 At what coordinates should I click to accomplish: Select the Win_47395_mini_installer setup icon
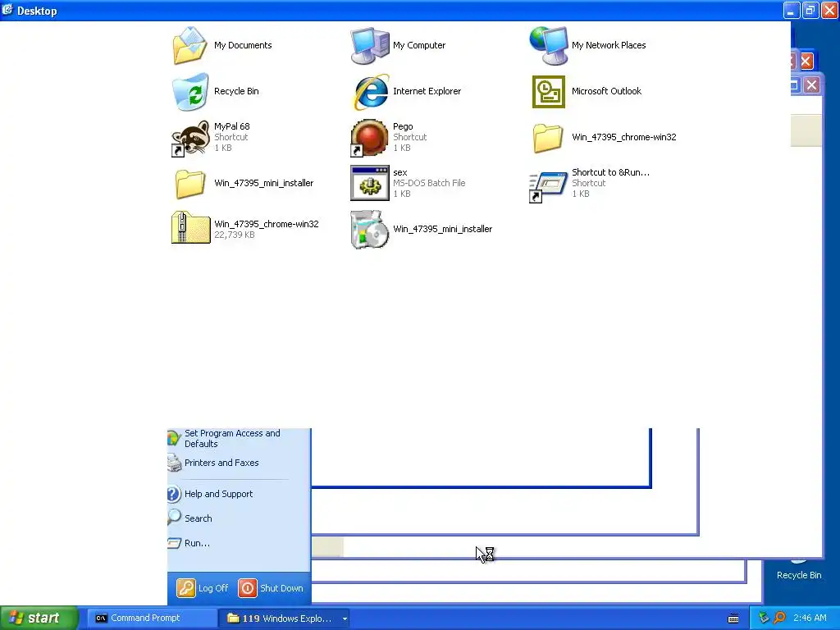pos(370,230)
